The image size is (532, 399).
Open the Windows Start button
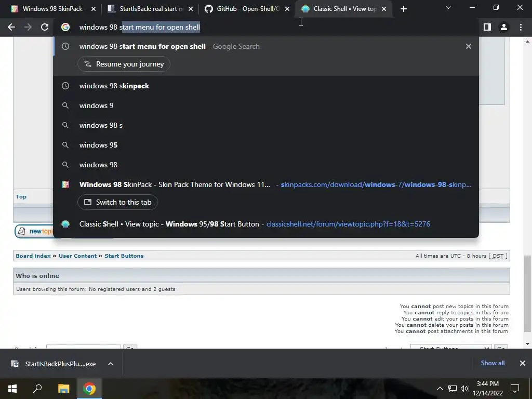(x=12, y=389)
